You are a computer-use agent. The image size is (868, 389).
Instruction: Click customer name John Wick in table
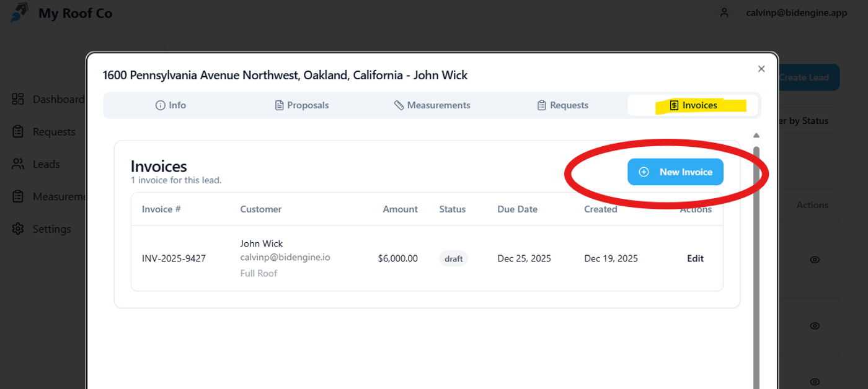(x=262, y=243)
